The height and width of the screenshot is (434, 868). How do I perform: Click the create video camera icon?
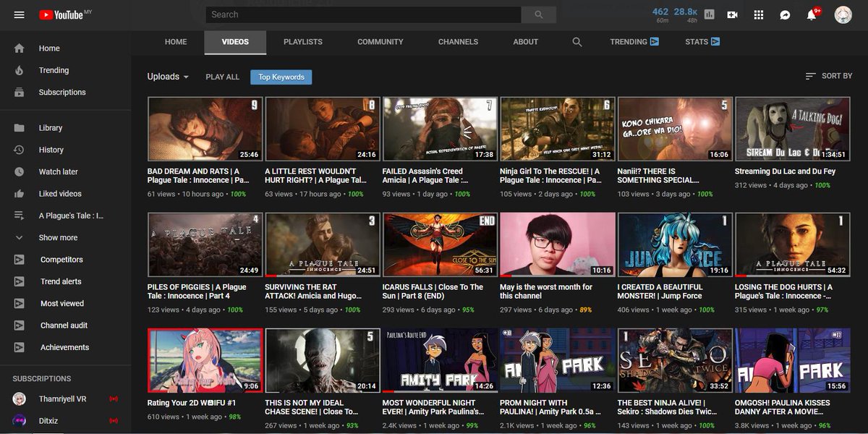pyautogui.click(x=732, y=14)
